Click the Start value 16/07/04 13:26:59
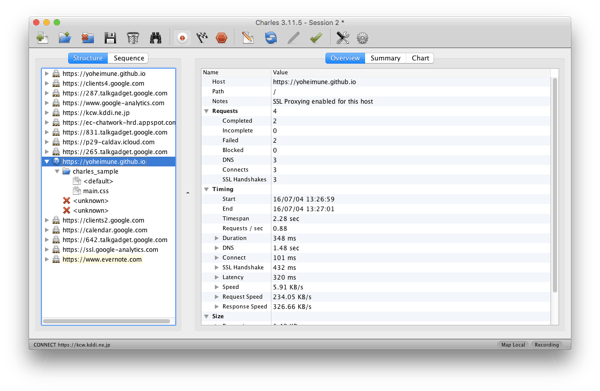 click(x=303, y=199)
